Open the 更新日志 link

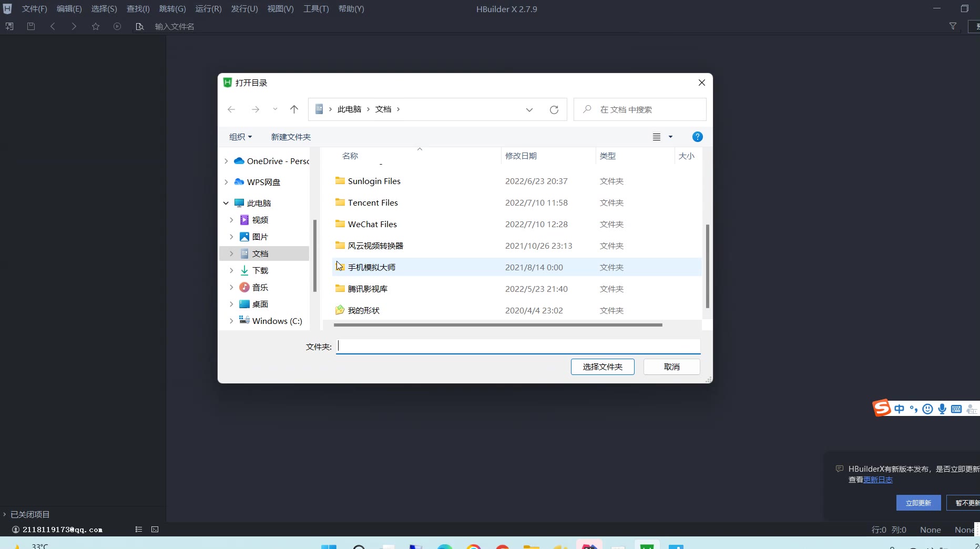878,480
